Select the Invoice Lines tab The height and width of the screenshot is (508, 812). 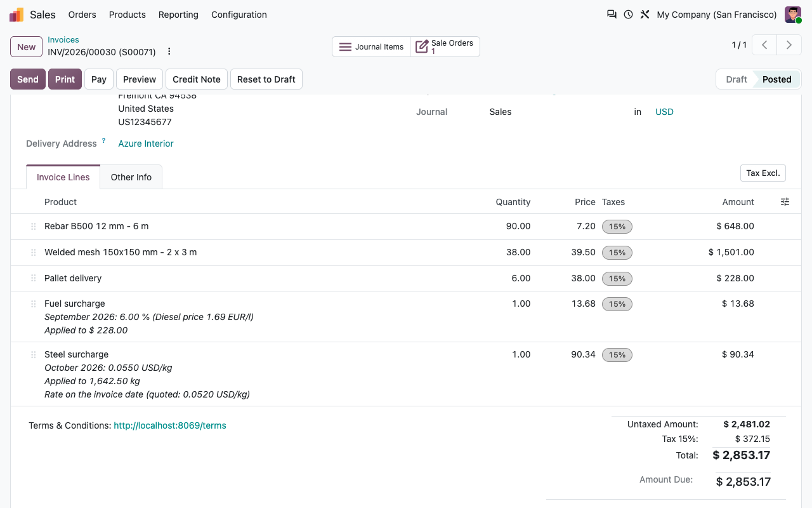point(63,177)
